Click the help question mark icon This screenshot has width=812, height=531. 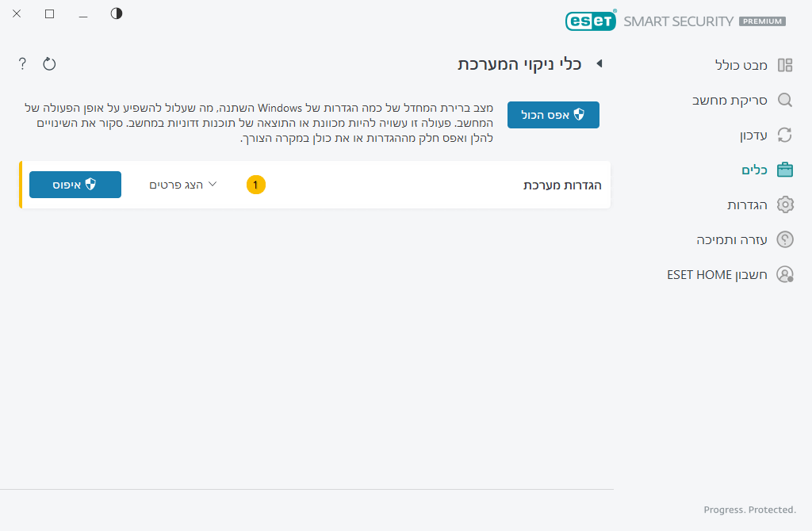pyautogui.click(x=21, y=63)
